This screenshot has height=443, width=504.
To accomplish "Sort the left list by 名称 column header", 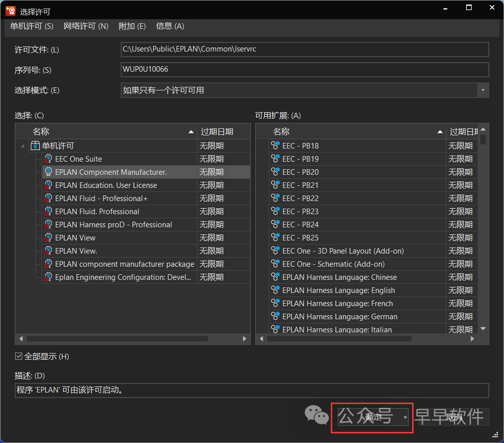I will pyautogui.click(x=111, y=132).
